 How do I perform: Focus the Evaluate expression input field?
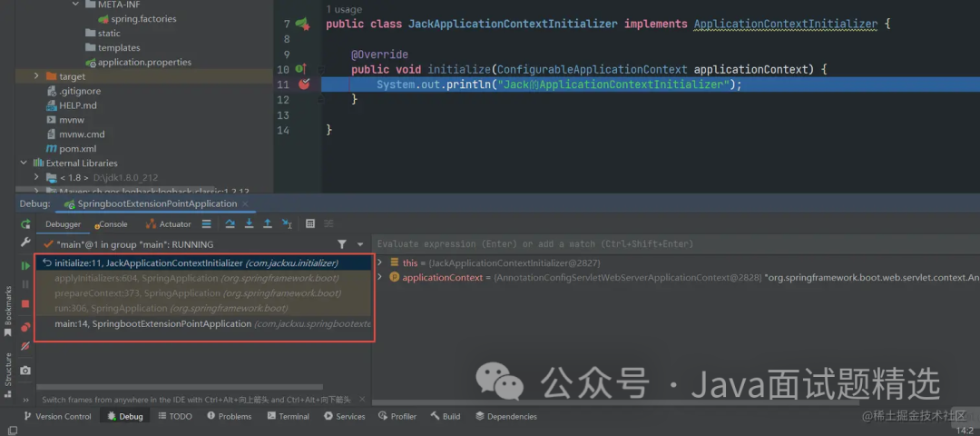tap(676, 244)
